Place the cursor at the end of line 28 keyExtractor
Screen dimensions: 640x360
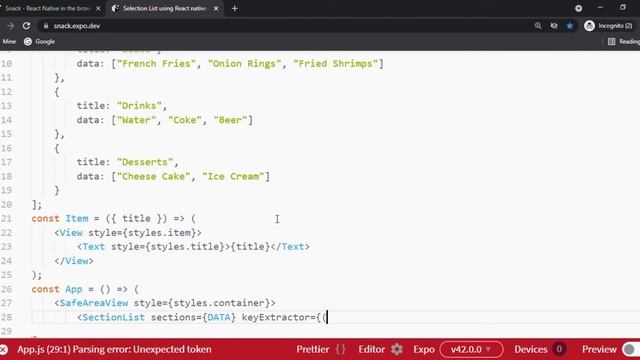tap(327, 317)
